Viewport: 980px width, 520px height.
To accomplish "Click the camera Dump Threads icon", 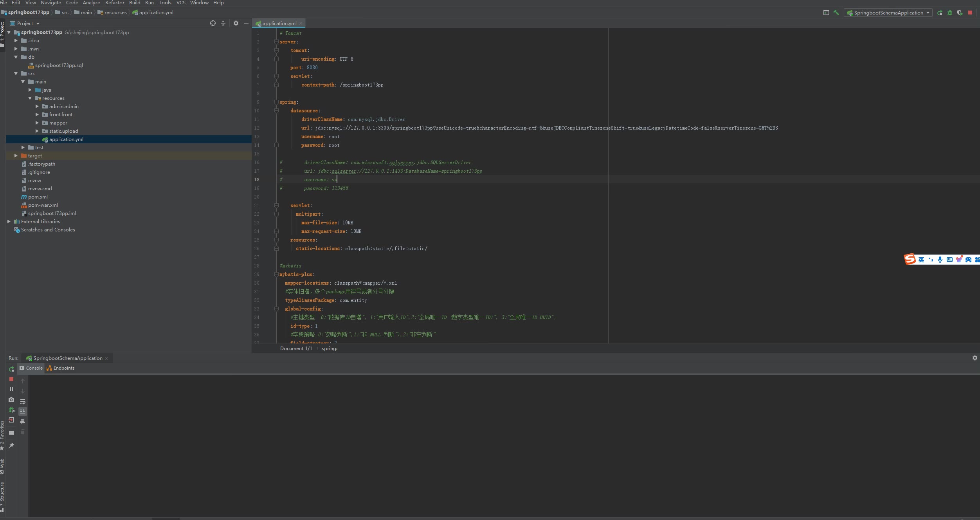I will coord(11,399).
